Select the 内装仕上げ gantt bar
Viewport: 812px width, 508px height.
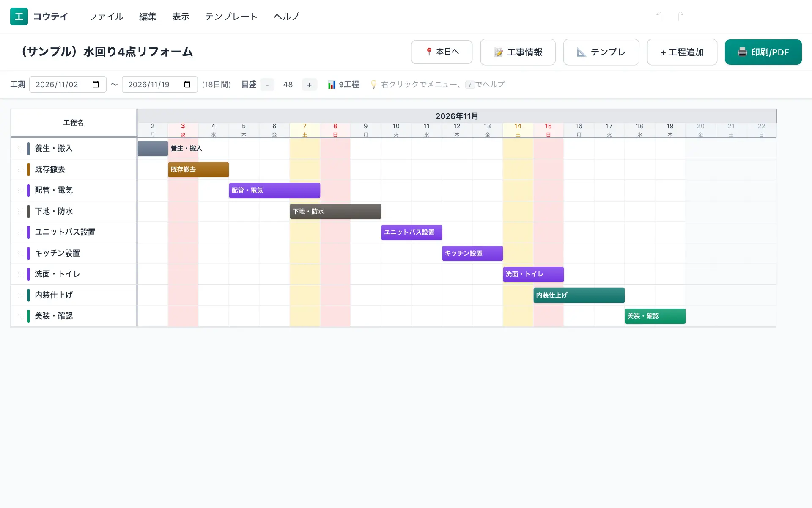pyautogui.click(x=579, y=295)
